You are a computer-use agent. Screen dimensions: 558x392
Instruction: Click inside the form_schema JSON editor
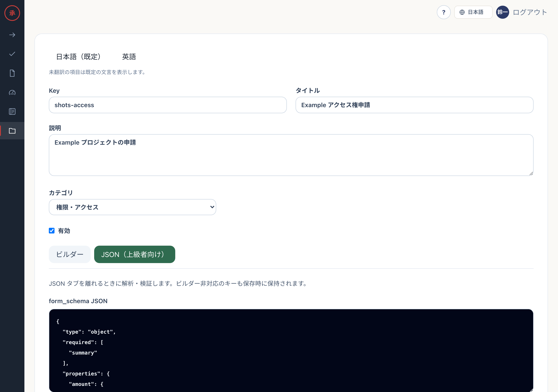(x=291, y=350)
